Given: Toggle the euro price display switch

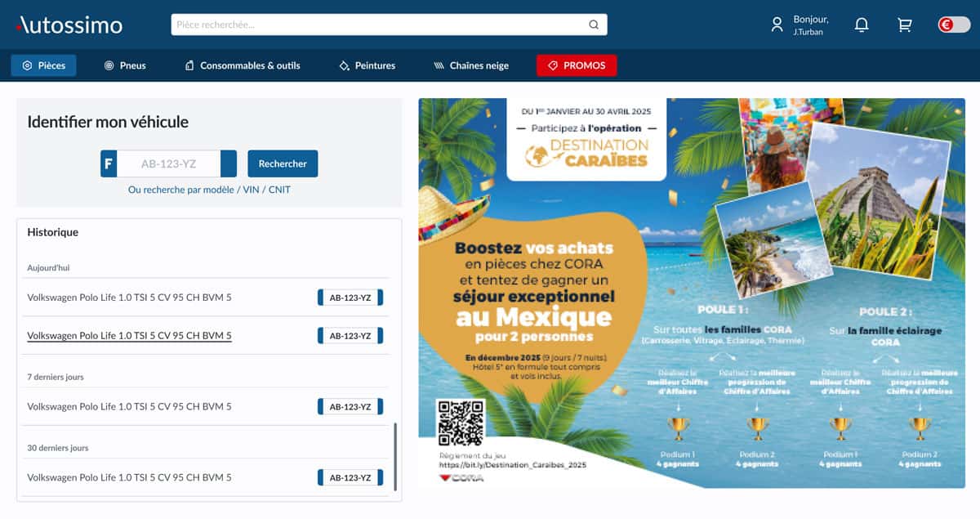Looking at the screenshot, I should 953,25.
